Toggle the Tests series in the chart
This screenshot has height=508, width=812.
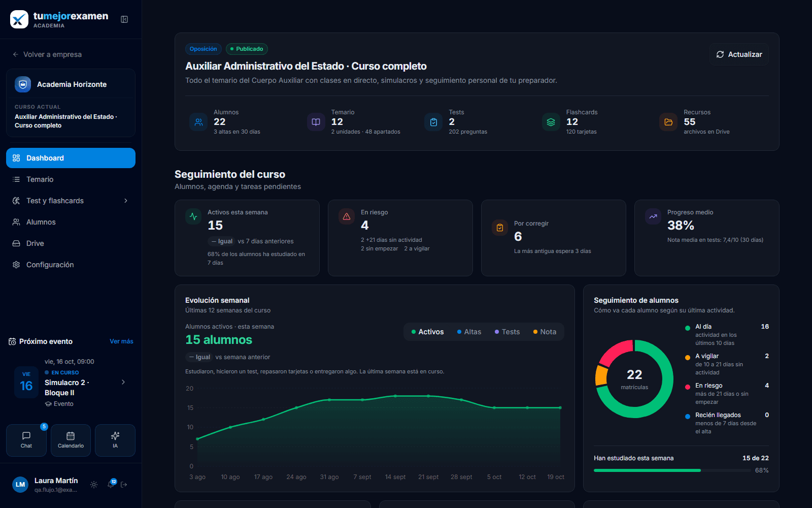coord(507,332)
